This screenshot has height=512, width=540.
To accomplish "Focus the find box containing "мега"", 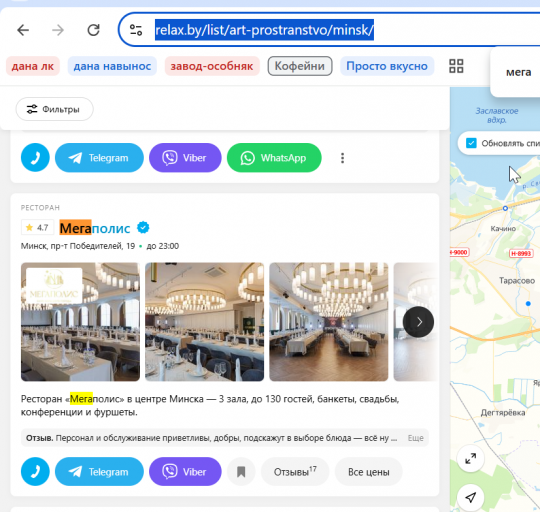I will (x=518, y=72).
